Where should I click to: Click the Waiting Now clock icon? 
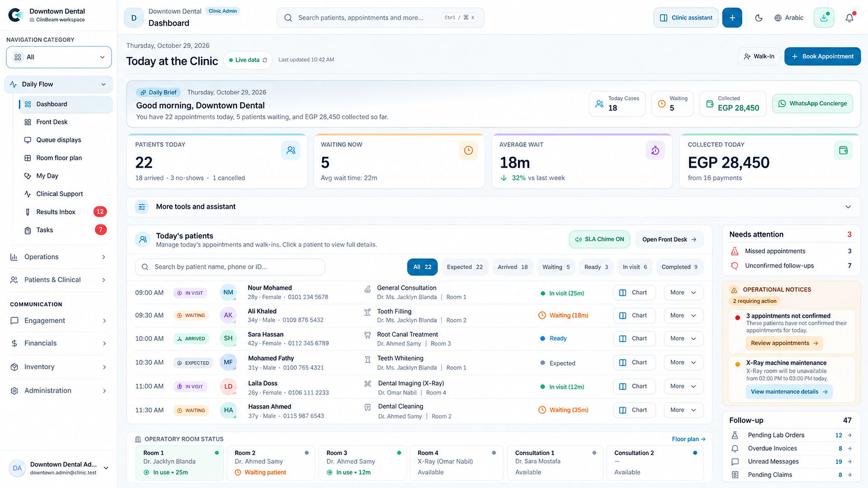click(468, 150)
